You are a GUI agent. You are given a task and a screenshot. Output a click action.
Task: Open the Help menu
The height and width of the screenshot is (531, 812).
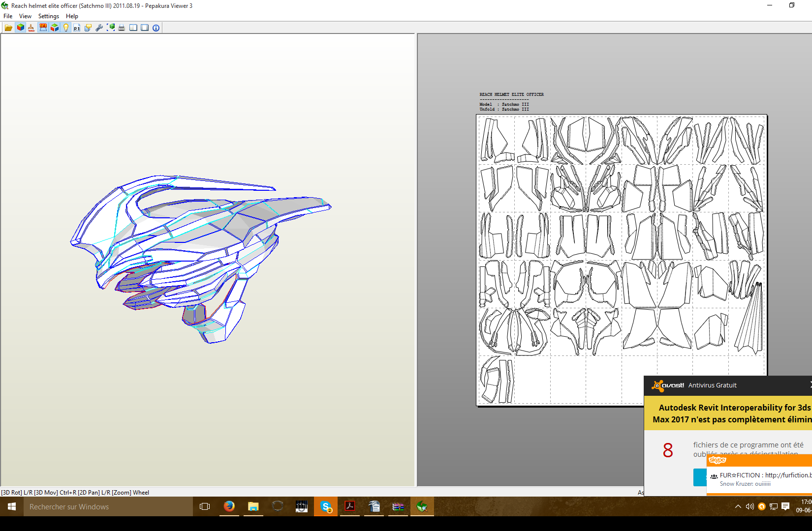click(x=72, y=16)
